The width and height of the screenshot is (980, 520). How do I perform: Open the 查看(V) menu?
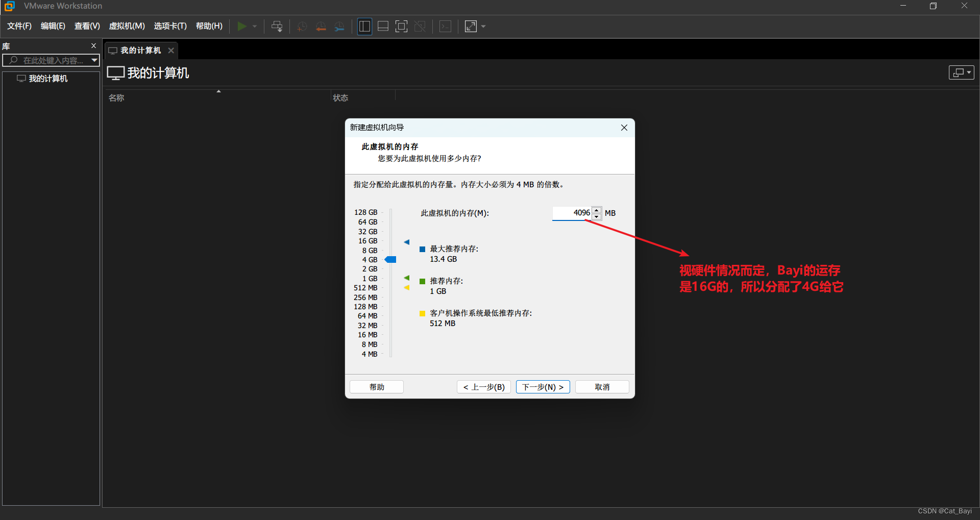pos(87,26)
